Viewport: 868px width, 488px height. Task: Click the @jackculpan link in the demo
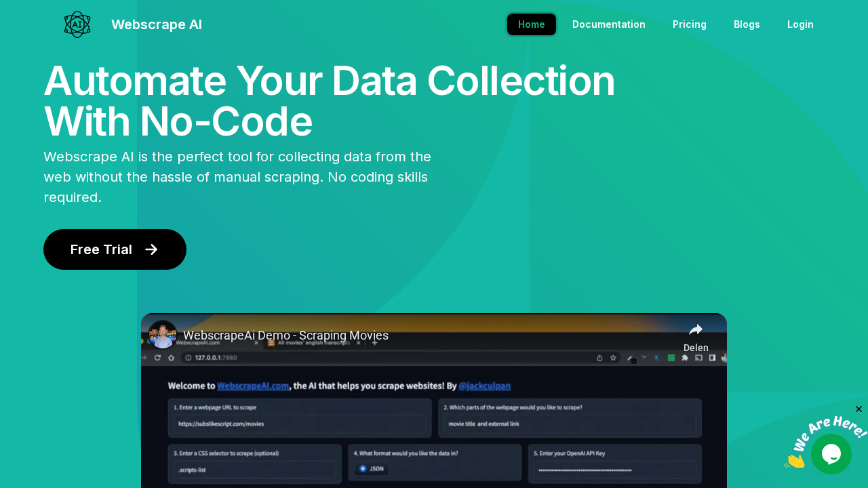484,386
